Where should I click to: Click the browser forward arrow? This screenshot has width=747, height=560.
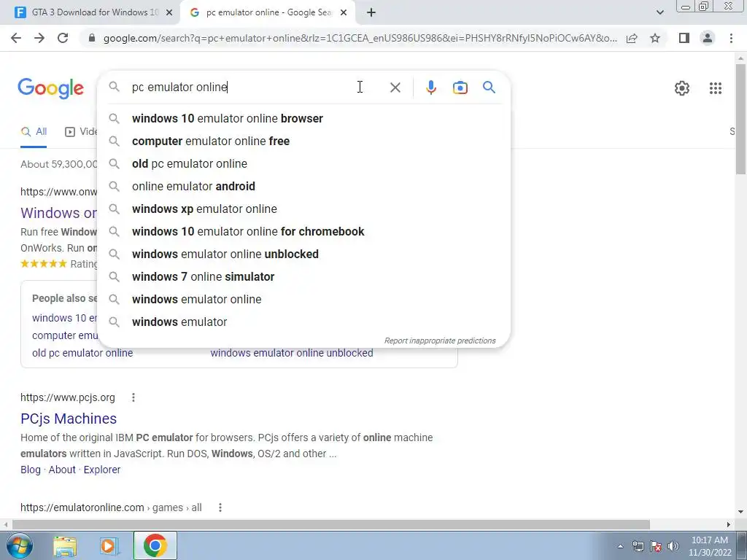(x=39, y=38)
